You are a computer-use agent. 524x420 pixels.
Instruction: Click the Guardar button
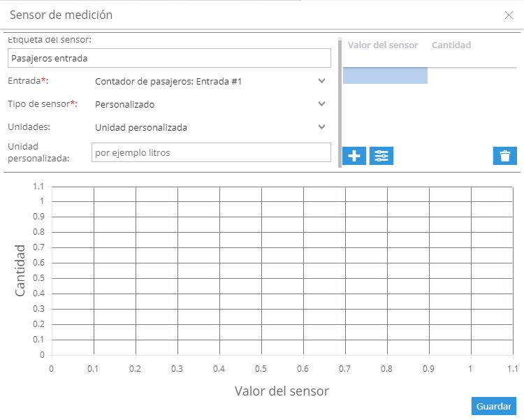coord(493,406)
